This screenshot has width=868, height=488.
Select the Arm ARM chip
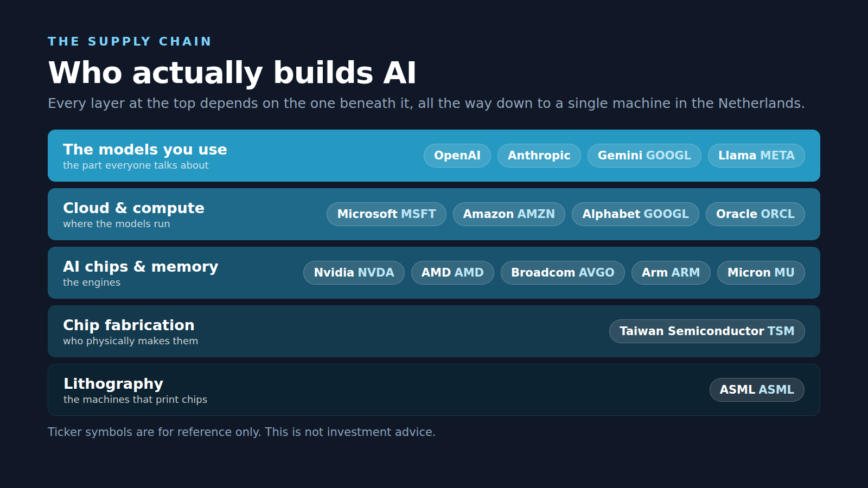click(671, 273)
